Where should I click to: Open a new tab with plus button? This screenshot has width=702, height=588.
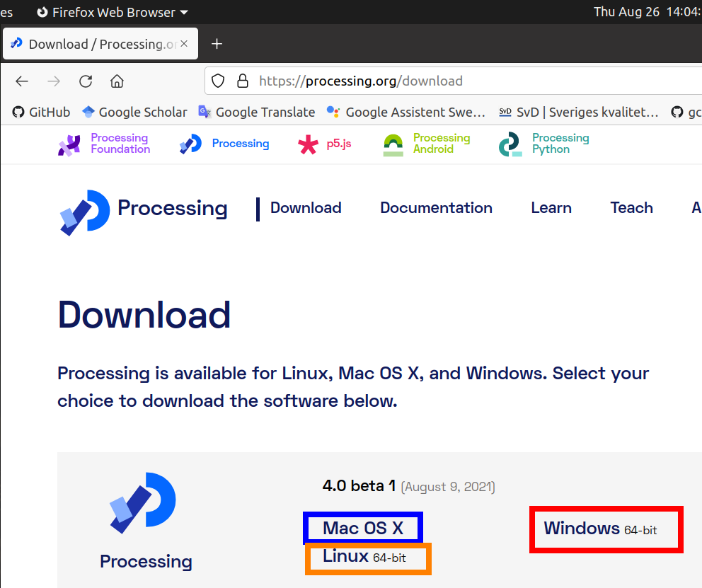point(217,44)
